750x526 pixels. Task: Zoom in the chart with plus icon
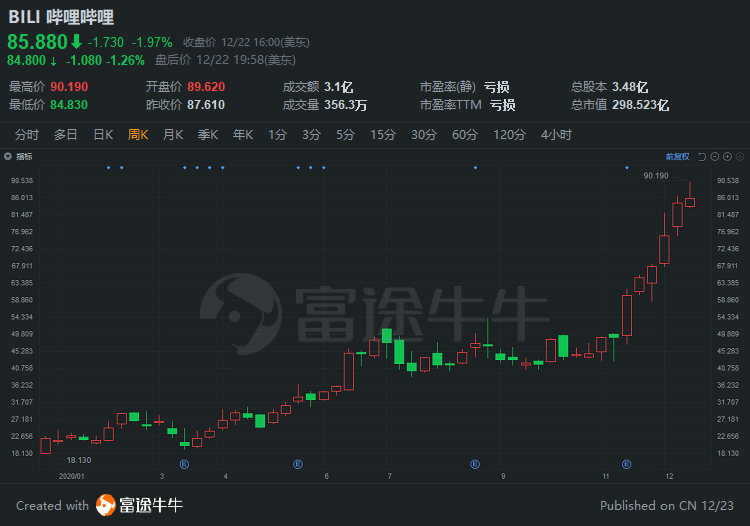pyautogui.click(x=726, y=157)
